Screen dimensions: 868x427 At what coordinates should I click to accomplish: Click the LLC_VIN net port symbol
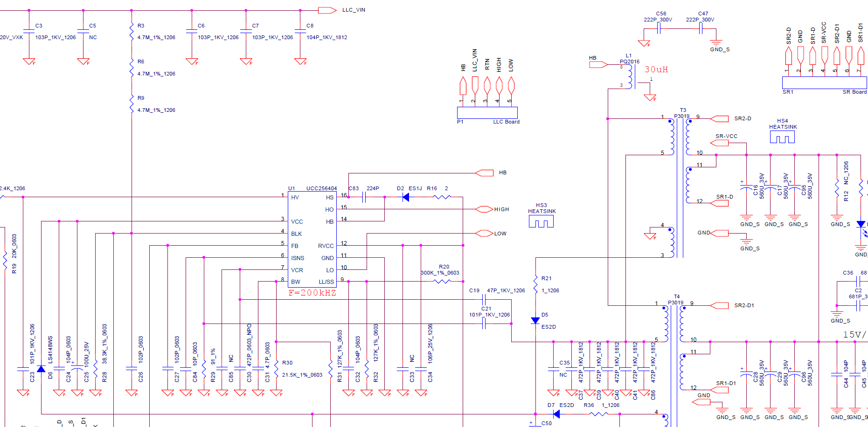point(327,10)
